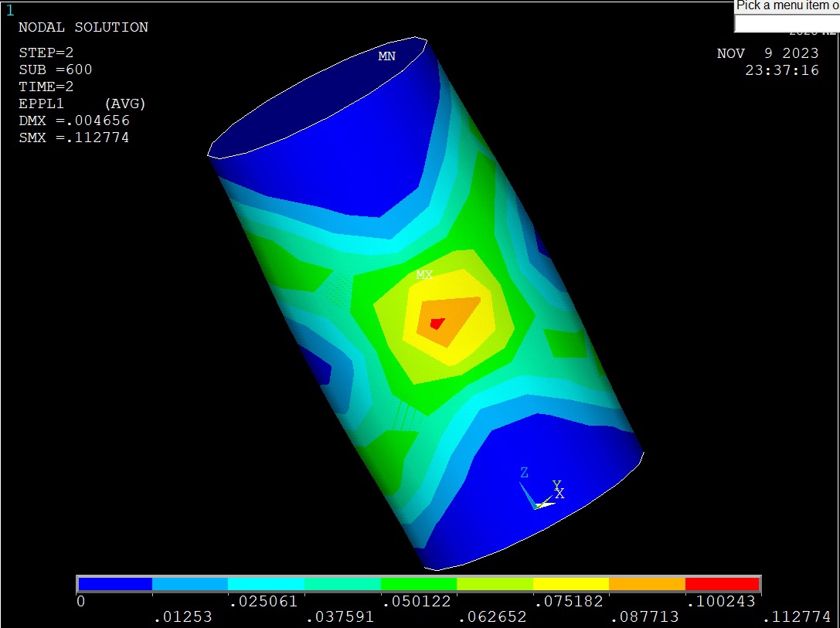
Task: Select the yellow legend swatch near .075182
Action: 571,583
